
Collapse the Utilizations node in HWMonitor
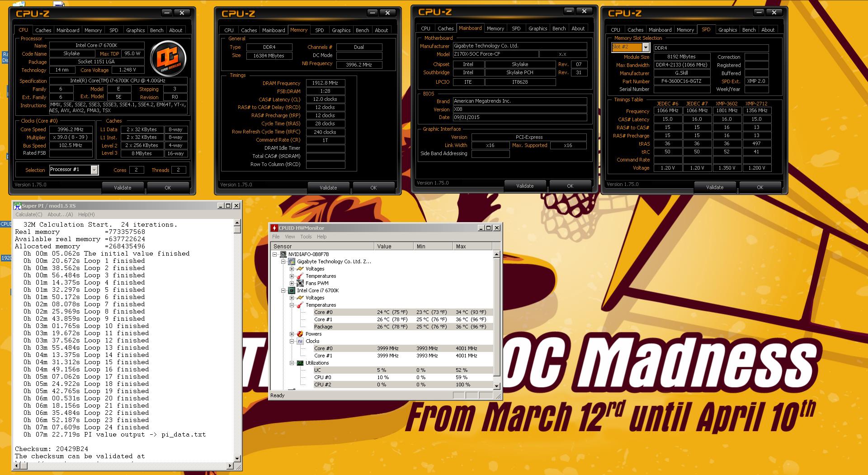click(x=292, y=363)
